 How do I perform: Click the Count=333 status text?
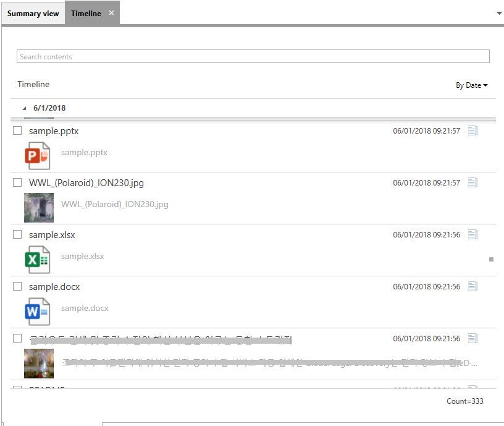465,401
